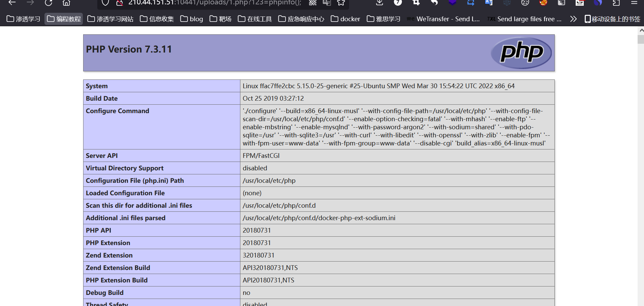The width and height of the screenshot is (644, 306).
Task: Click the Configure Command label
Action: tap(117, 111)
